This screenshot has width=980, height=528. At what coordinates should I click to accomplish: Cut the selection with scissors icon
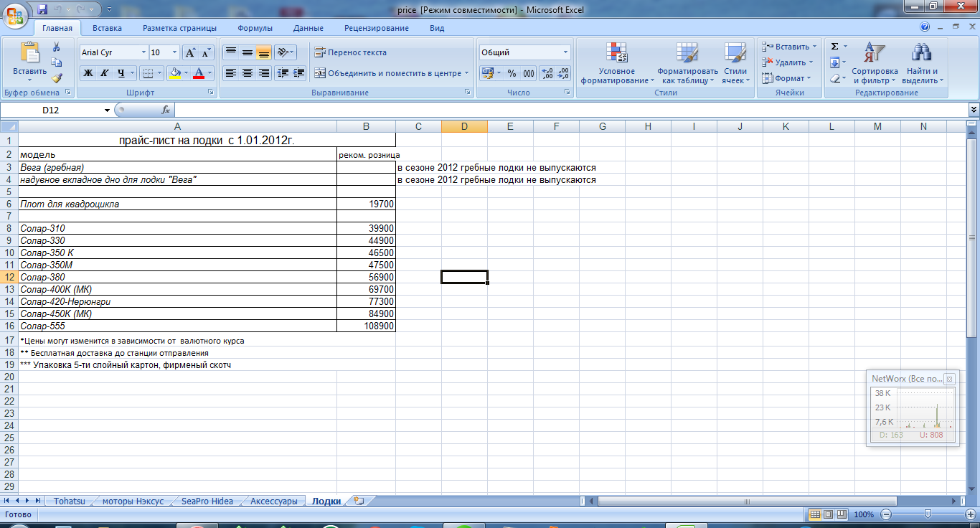57,47
